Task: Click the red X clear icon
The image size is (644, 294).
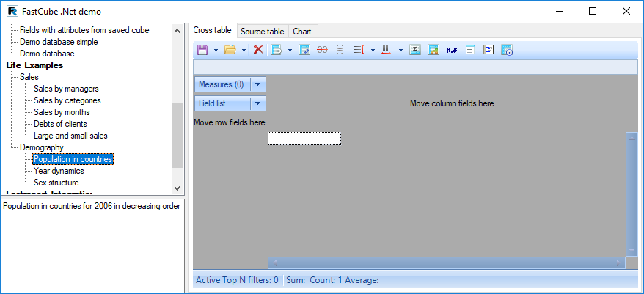Action: (x=258, y=50)
